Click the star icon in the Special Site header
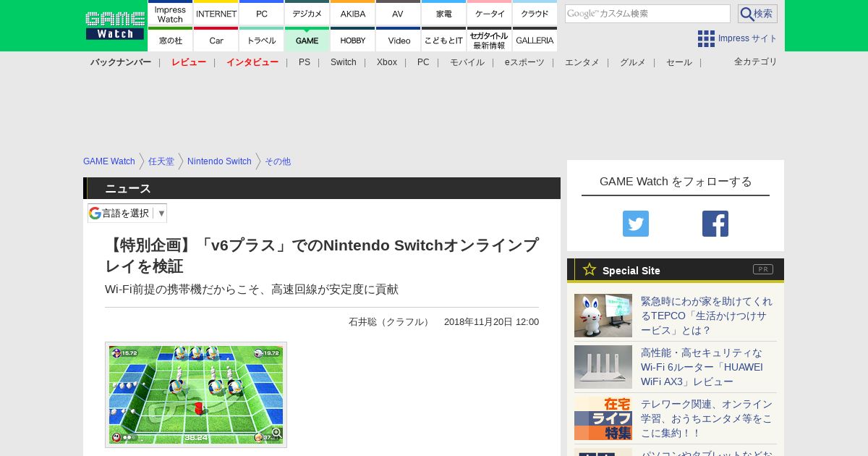 coord(590,269)
